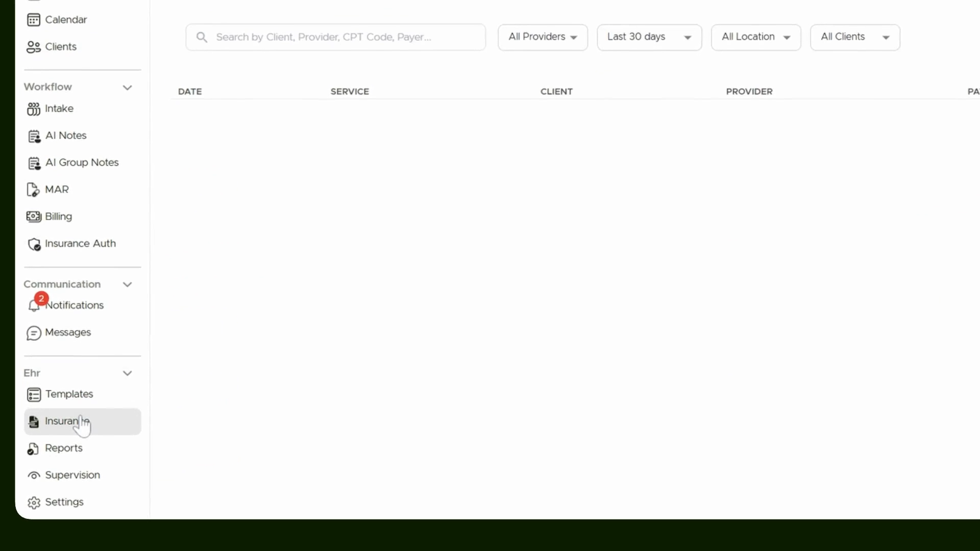Collapse the Communication section chevron
This screenshot has height=551, width=980.
coord(128,285)
